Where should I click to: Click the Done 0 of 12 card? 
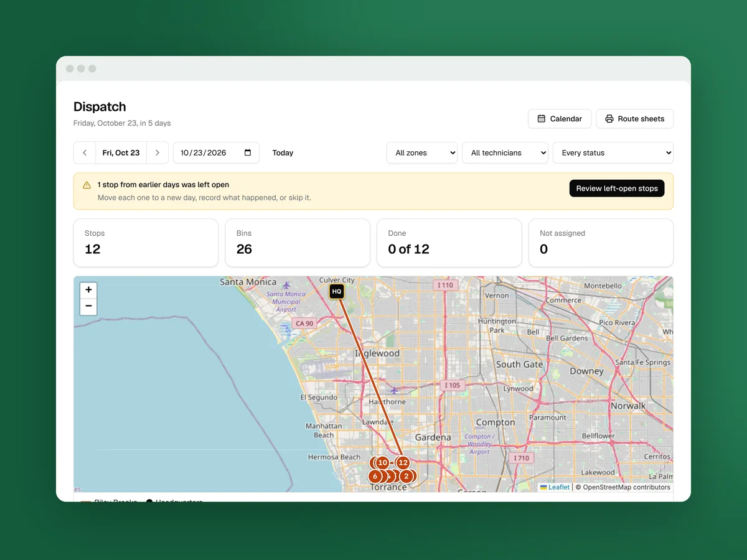click(x=449, y=243)
